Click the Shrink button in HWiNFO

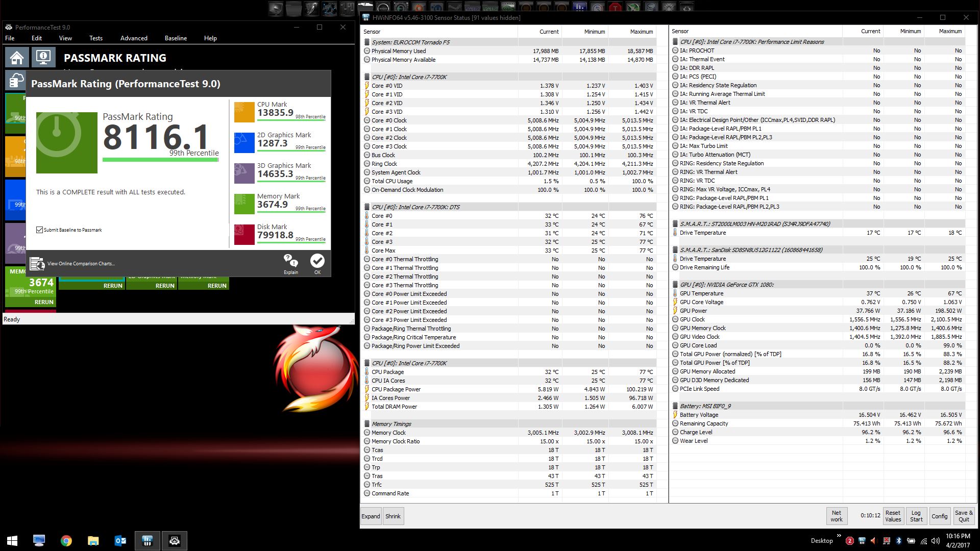point(393,516)
